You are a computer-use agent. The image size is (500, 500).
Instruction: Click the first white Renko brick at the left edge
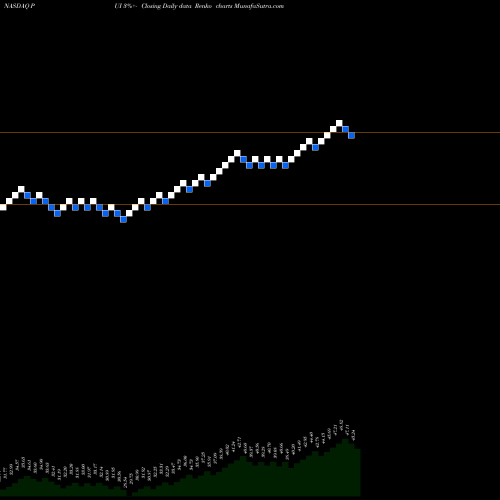click(3, 207)
